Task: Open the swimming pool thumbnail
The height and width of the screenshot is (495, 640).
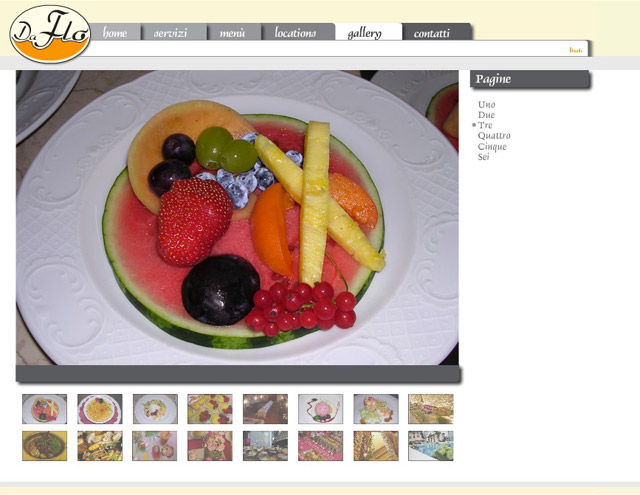Action: [431, 446]
